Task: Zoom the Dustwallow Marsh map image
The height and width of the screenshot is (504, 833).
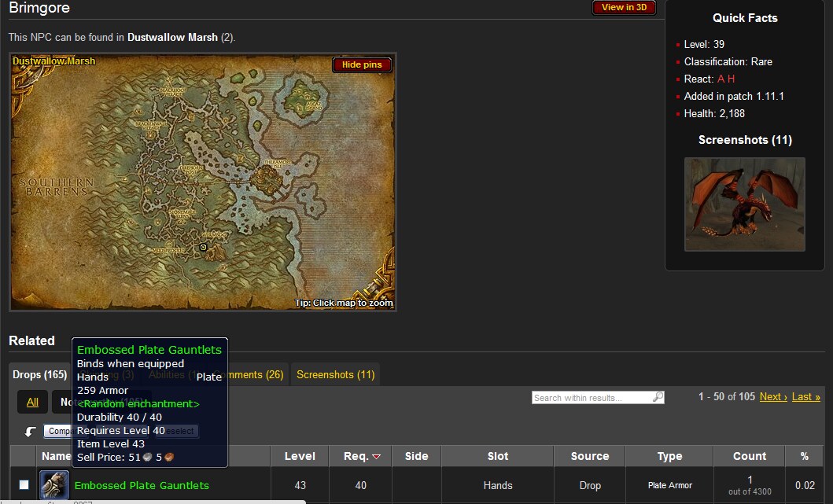Action: [x=157, y=157]
